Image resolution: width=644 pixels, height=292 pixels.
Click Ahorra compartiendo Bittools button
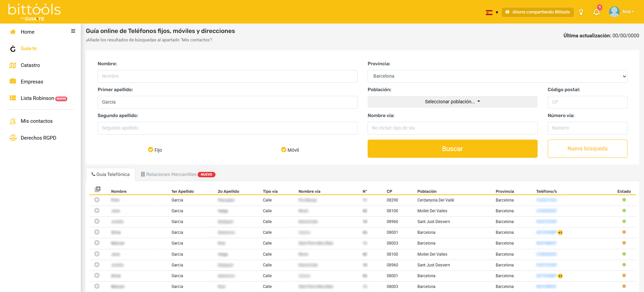coord(538,12)
